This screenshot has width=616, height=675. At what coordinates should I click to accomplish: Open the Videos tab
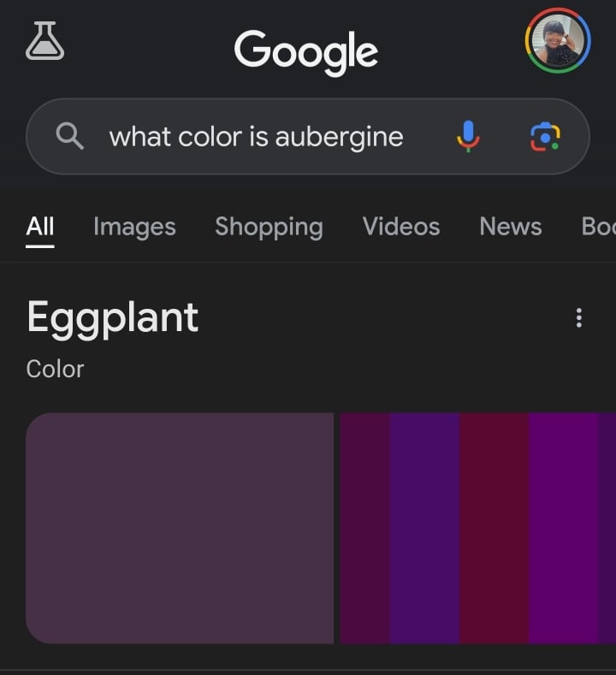click(401, 227)
